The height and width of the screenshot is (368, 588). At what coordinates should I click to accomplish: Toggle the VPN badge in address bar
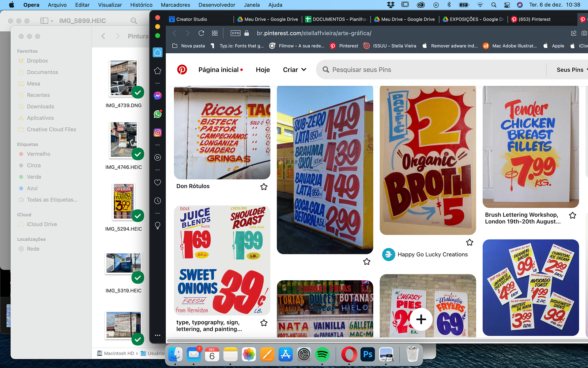(x=236, y=33)
